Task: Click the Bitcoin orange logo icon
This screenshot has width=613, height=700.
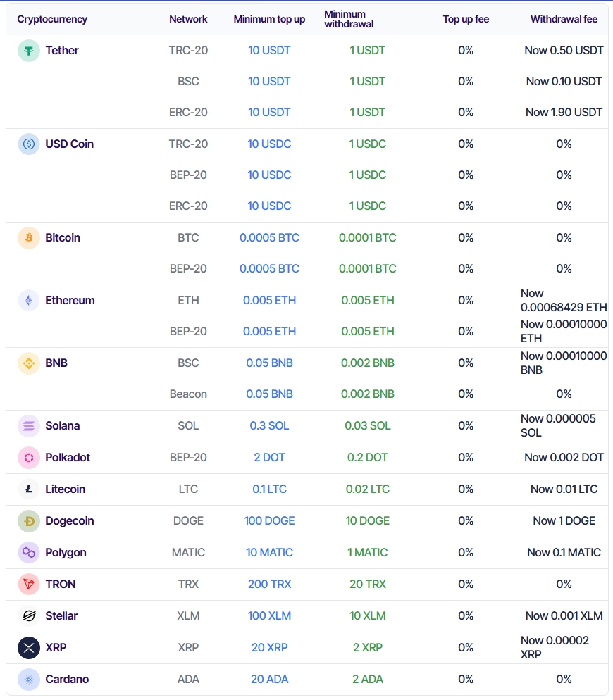Action: (29, 238)
